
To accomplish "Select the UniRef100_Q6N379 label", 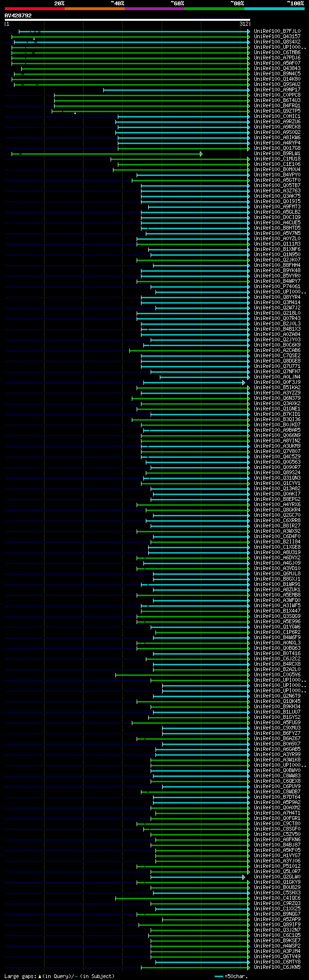I will pyautogui.click(x=277, y=398).
